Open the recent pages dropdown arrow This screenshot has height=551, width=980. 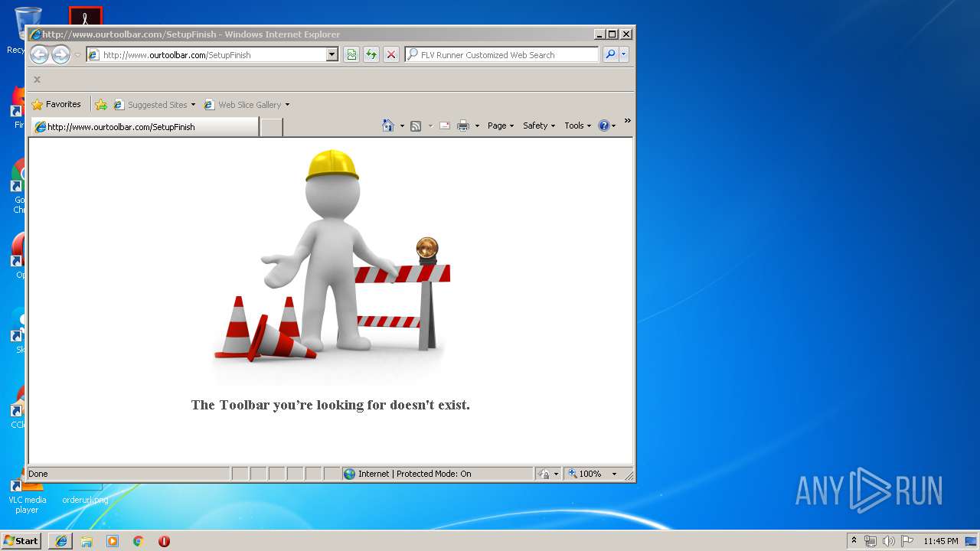[77, 55]
